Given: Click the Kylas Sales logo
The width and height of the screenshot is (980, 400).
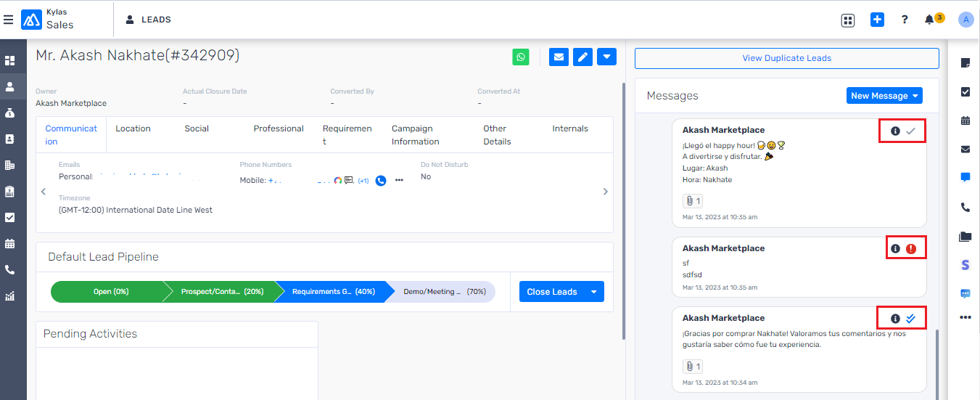Looking at the screenshot, I should (48, 20).
